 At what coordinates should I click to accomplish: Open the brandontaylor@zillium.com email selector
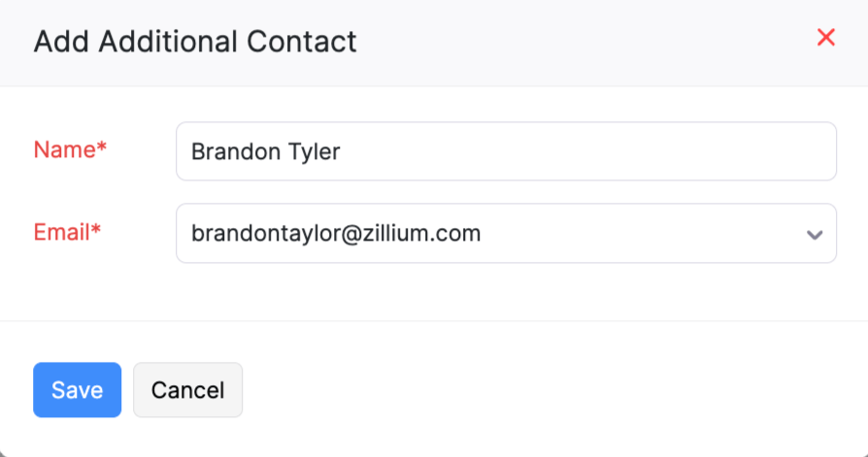click(x=505, y=233)
